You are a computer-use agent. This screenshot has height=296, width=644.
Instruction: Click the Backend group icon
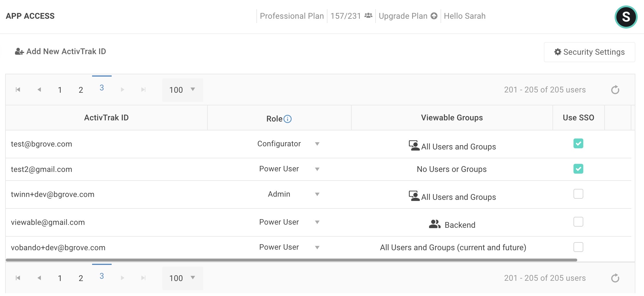coord(435,224)
